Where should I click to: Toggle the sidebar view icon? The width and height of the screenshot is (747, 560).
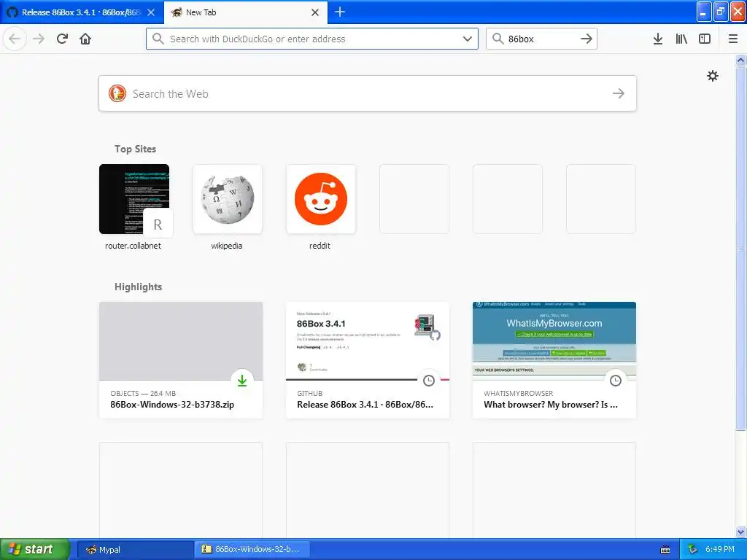705,39
